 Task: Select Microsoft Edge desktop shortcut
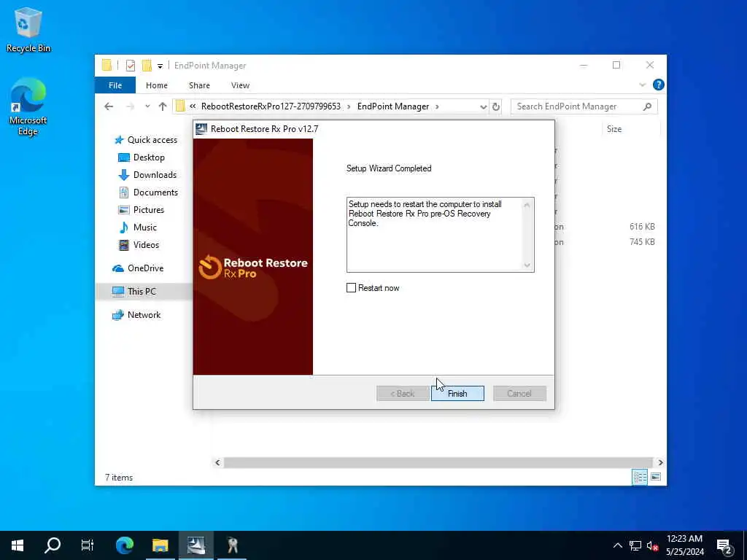tap(28, 107)
